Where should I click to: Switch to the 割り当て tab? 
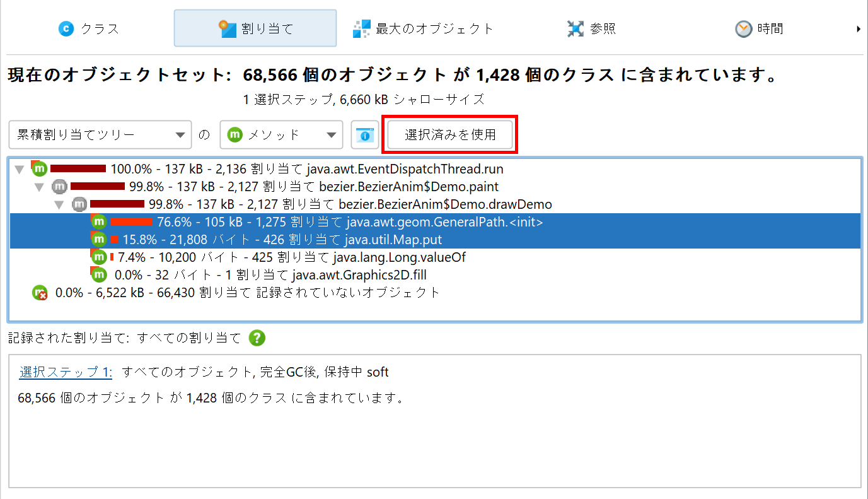(x=255, y=28)
